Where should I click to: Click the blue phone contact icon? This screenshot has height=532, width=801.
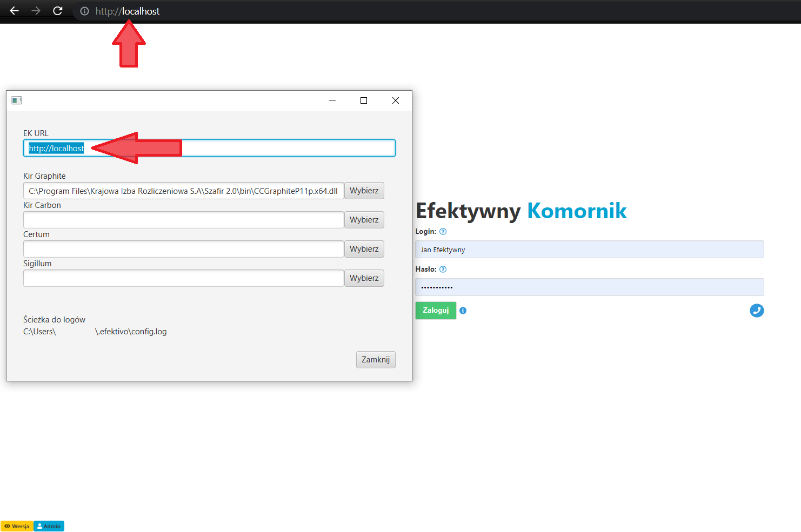click(757, 311)
